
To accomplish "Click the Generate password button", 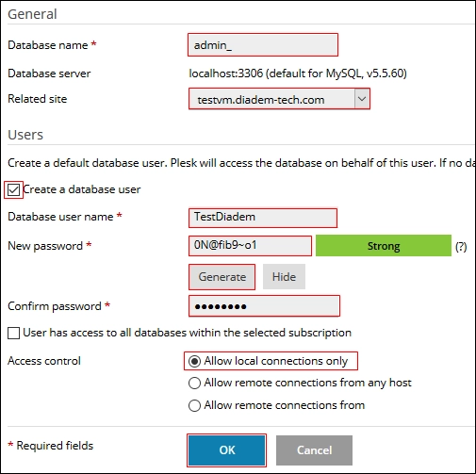I will (x=222, y=277).
